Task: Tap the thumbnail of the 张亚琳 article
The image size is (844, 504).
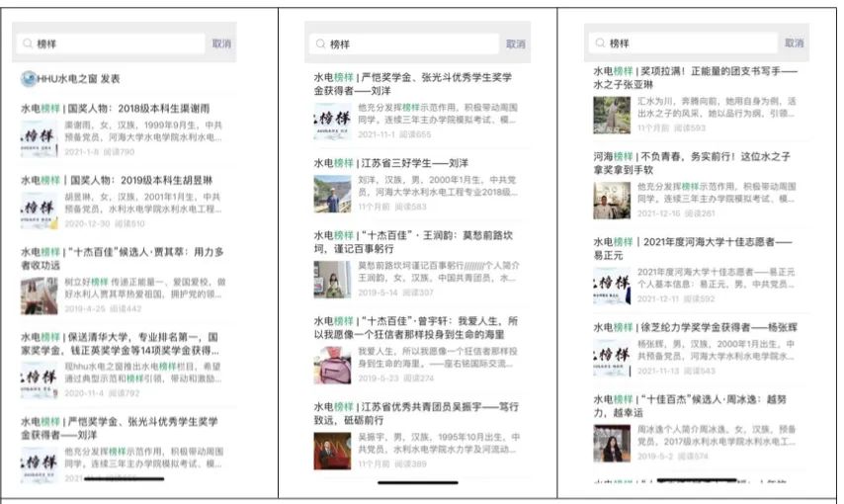Action: [612, 115]
